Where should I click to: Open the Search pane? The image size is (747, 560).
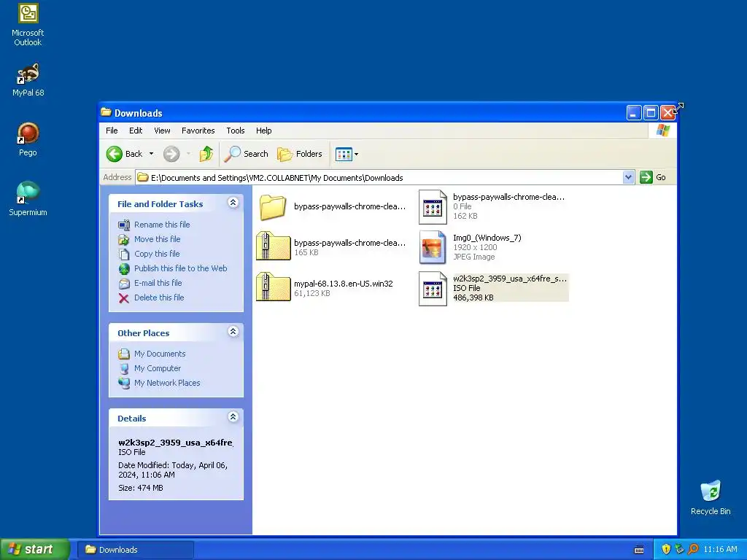(x=246, y=154)
